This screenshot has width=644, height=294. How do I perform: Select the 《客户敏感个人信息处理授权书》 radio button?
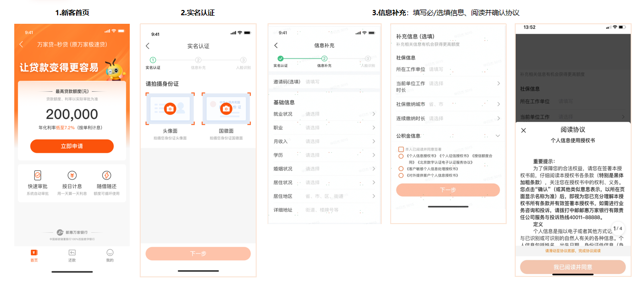click(x=401, y=168)
